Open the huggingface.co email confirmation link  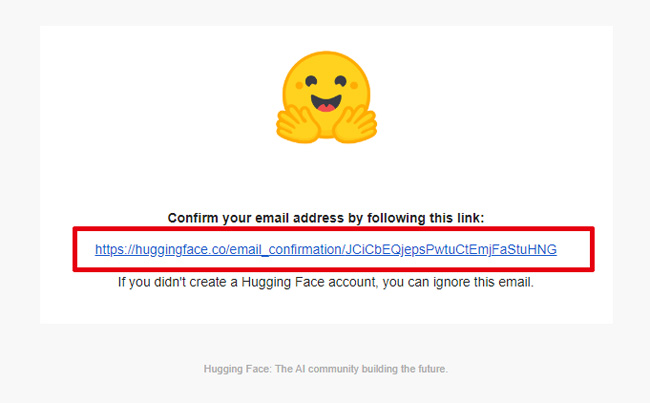(326, 249)
